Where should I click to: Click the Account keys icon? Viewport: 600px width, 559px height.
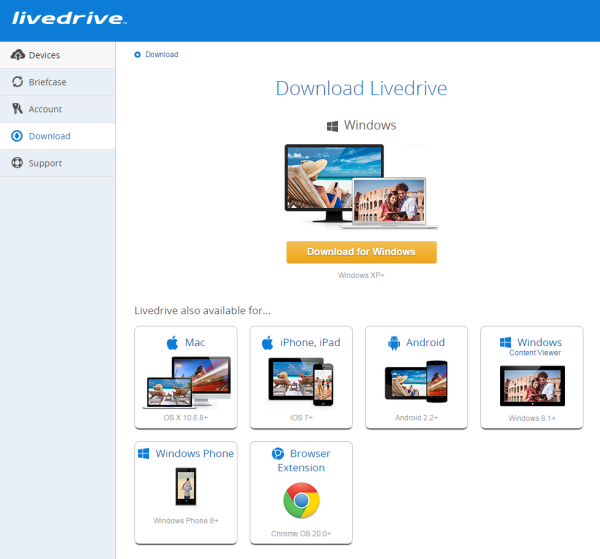pyautogui.click(x=17, y=109)
